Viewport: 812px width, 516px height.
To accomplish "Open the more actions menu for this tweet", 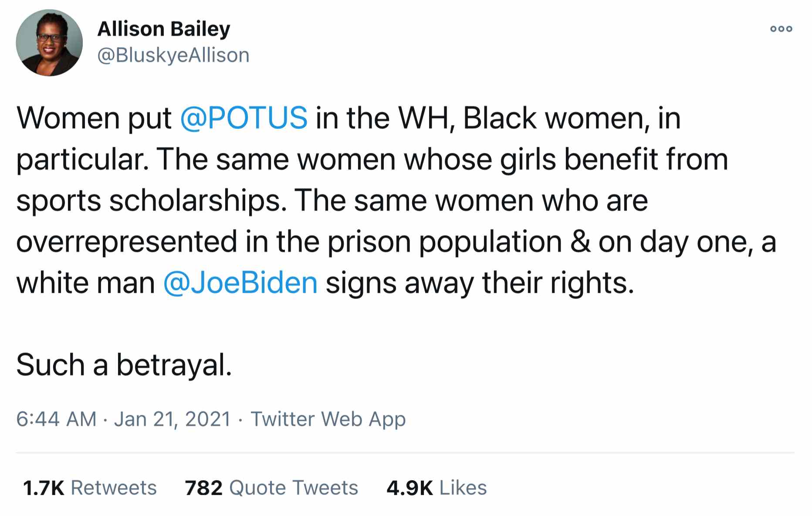I will tap(781, 30).
